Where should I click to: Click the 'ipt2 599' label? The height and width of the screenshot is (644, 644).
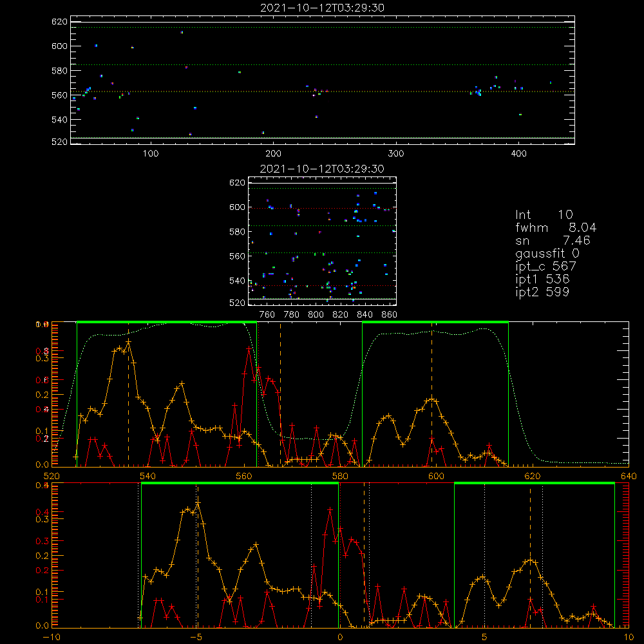(x=542, y=292)
